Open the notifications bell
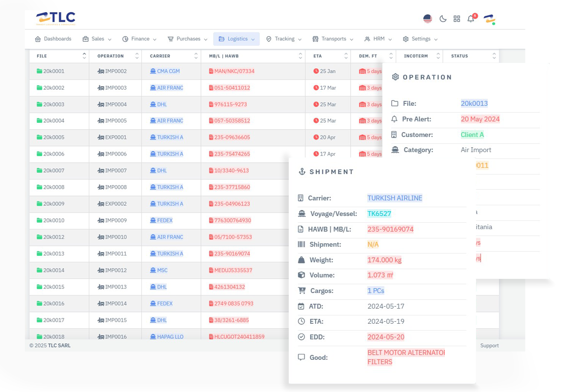This screenshot has height=392, width=577. coord(471,19)
